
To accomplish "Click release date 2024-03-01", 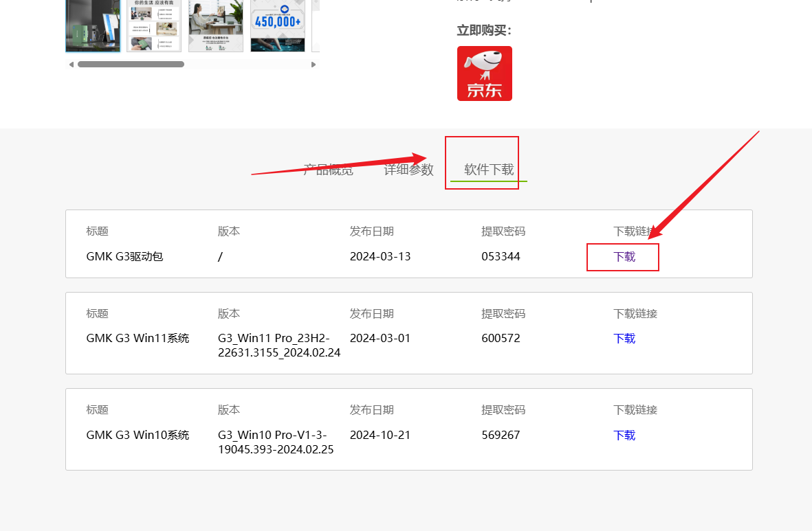I will [x=380, y=339].
